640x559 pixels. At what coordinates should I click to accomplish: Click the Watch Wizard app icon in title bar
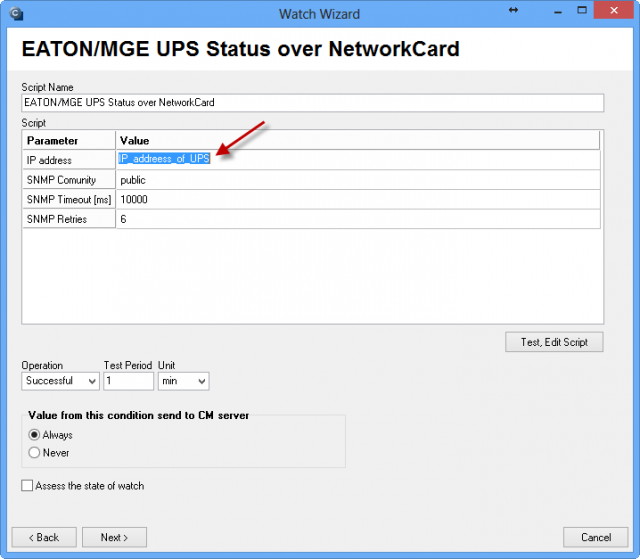point(16,14)
